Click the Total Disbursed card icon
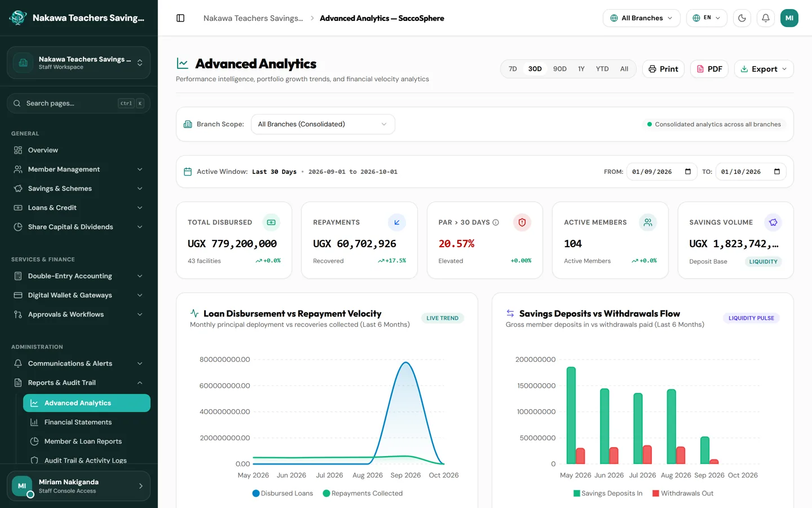Screen dimensions: 812x508 pyautogui.click(x=271, y=222)
